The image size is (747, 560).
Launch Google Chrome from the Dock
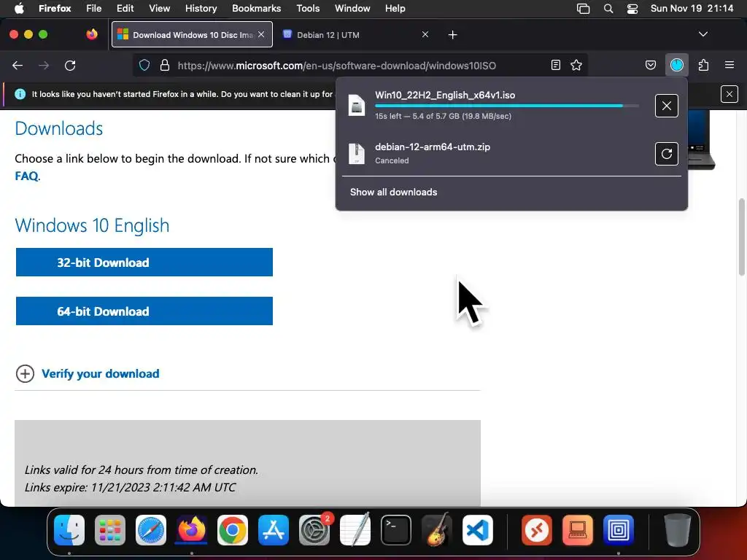pos(233,530)
